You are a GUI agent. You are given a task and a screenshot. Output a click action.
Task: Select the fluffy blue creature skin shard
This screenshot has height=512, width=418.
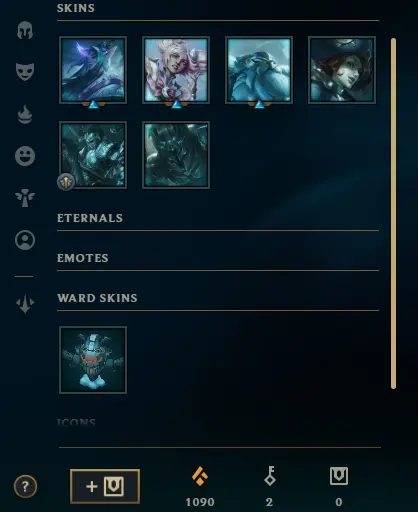coord(259,70)
